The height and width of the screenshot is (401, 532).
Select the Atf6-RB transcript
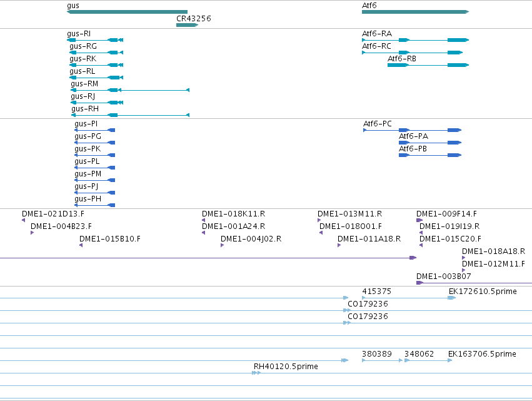point(428,65)
